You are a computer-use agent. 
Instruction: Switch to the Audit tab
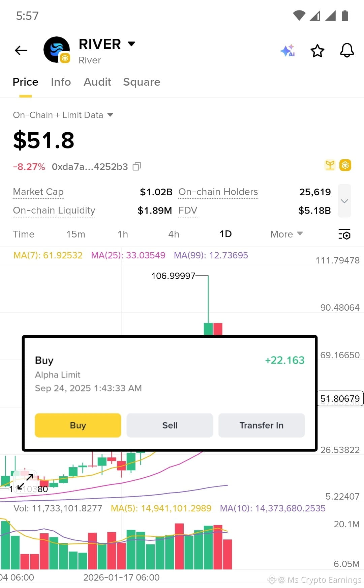coord(97,82)
